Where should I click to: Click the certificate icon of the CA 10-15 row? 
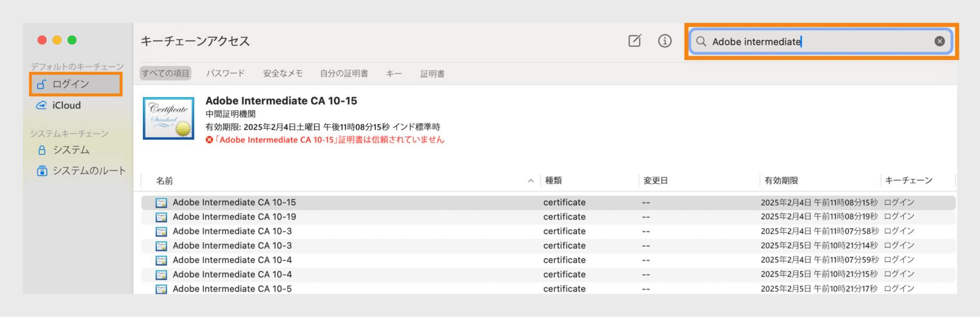pos(161,203)
